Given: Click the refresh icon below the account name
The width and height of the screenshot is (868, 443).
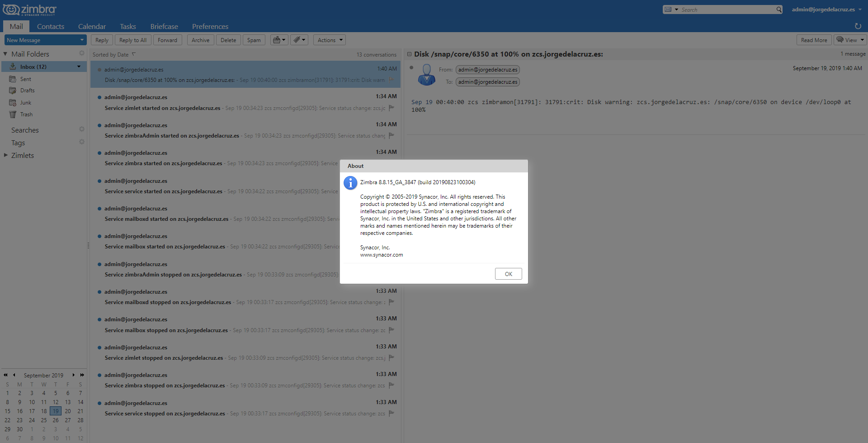Looking at the screenshot, I should point(858,26).
